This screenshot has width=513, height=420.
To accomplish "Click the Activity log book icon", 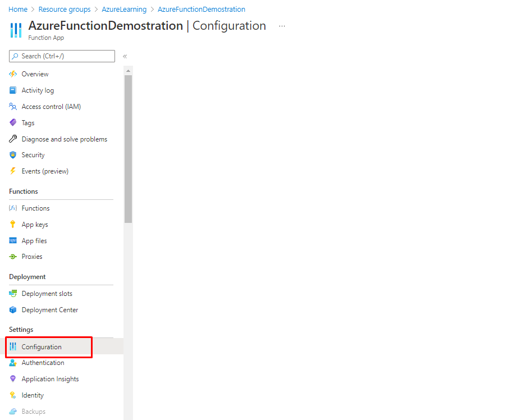I will pyautogui.click(x=13, y=90).
